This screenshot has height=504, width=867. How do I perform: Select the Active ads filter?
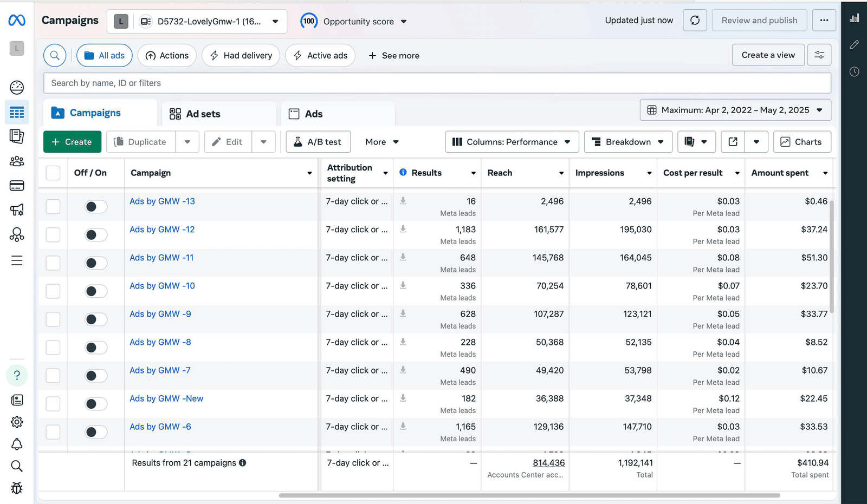[x=320, y=55]
